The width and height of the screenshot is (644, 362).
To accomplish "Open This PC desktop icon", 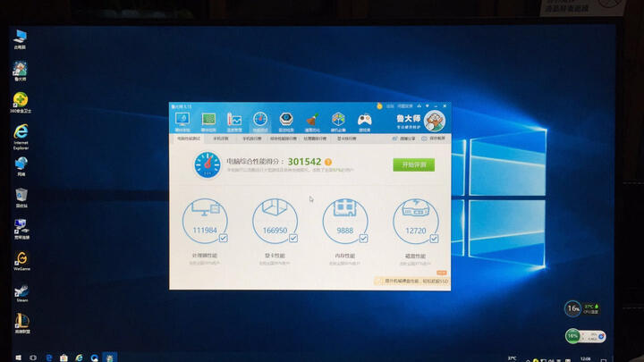I will pyautogui.click(x=20, y=39).
